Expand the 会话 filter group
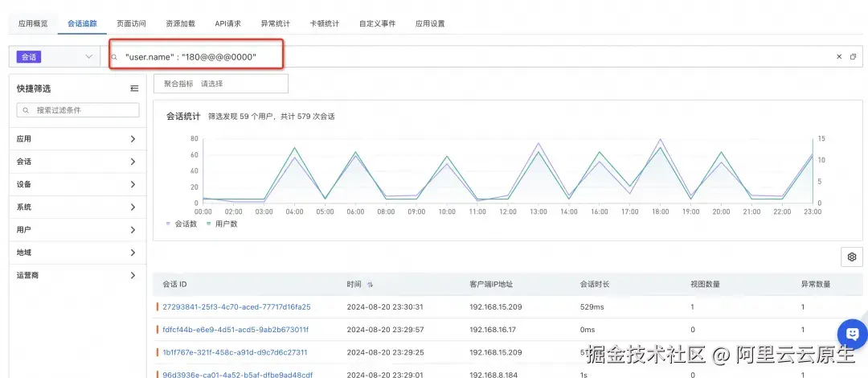868x378 pixels. pyautogui.click(x=77, y=162)
